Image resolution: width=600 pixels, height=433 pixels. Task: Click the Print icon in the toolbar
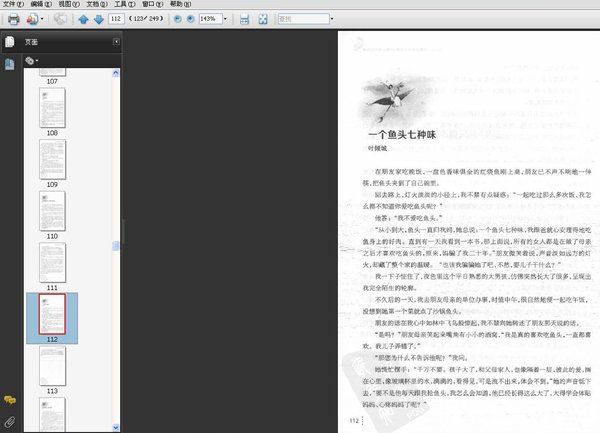tap(14, 19)
